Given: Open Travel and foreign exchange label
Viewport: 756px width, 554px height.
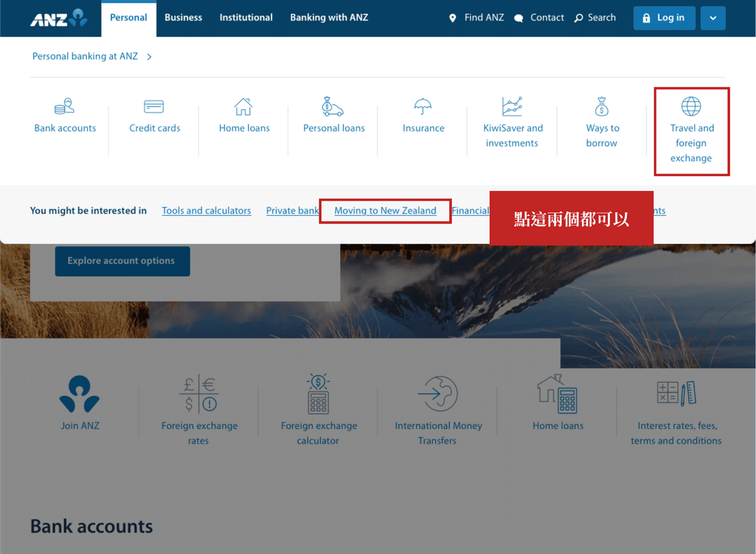Looking at the screenshot, I should click(x=692, y=144).
